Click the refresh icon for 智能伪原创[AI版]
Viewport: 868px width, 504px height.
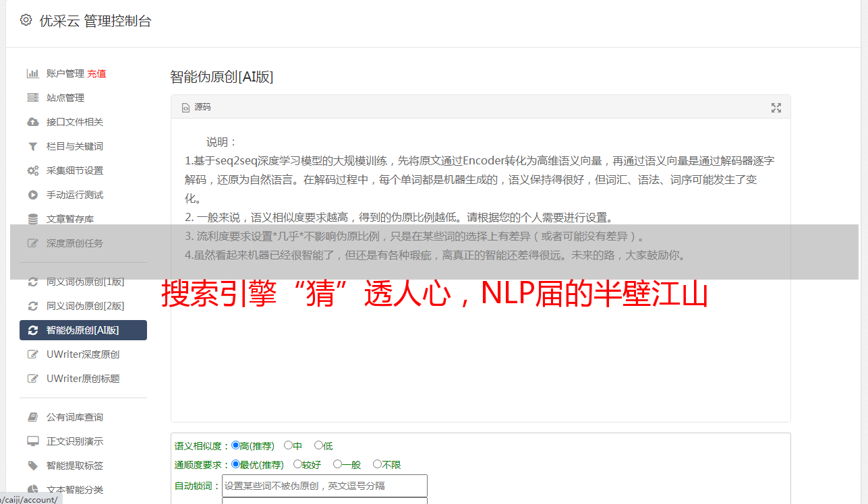pos(32,330)
